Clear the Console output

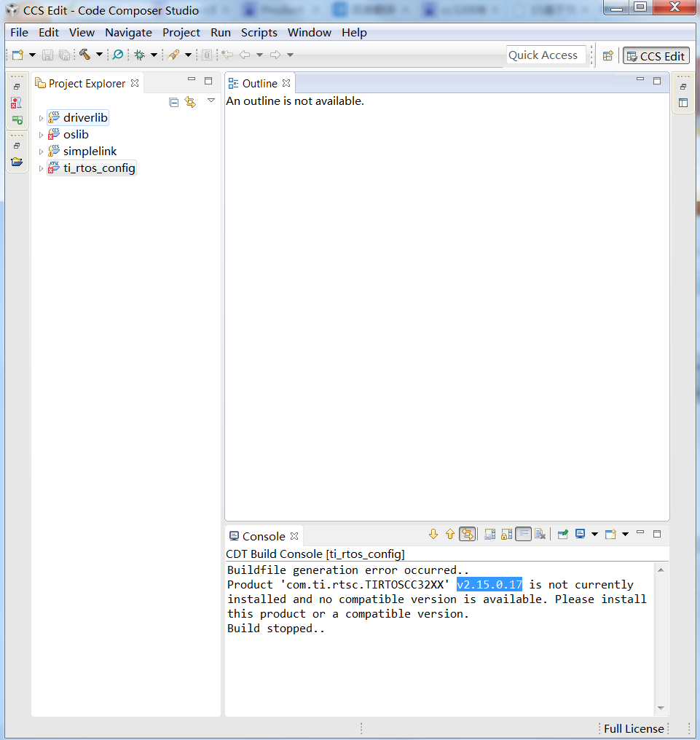pyautogui.click(x=540, y=534)
